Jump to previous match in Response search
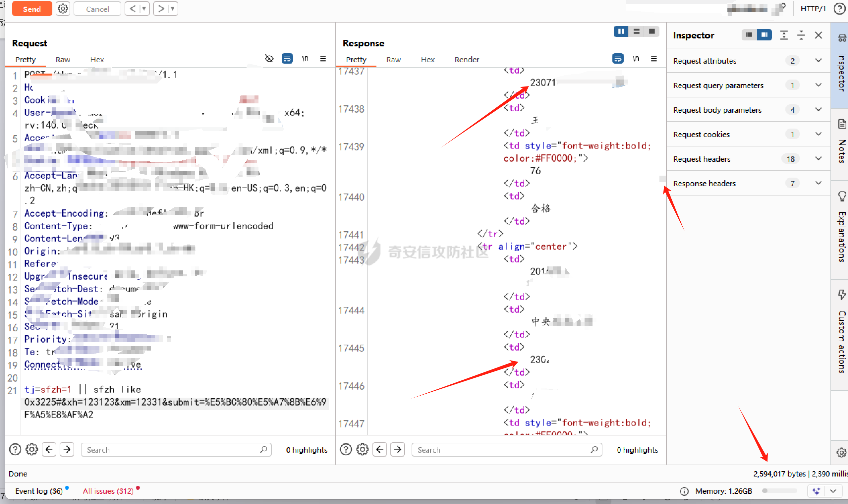The image size is (848, 504). [380, 450]
